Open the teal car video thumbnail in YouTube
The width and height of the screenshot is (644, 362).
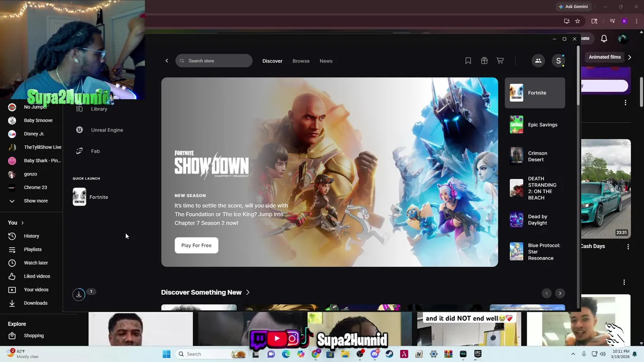click(x=606, y=189)
